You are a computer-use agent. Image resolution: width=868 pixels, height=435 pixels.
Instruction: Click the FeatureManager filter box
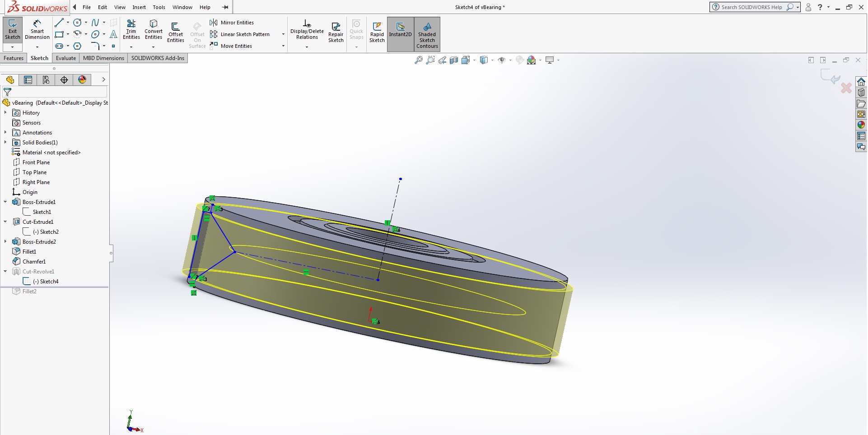55,92
